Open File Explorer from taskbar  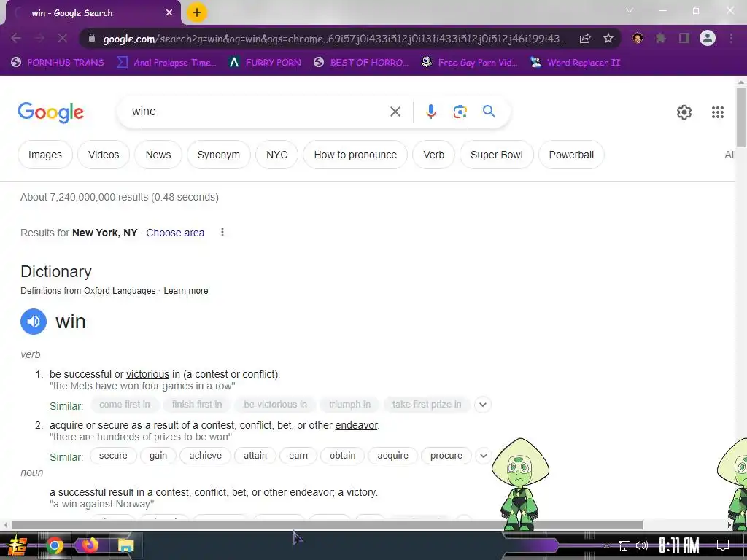pos(125,545)
